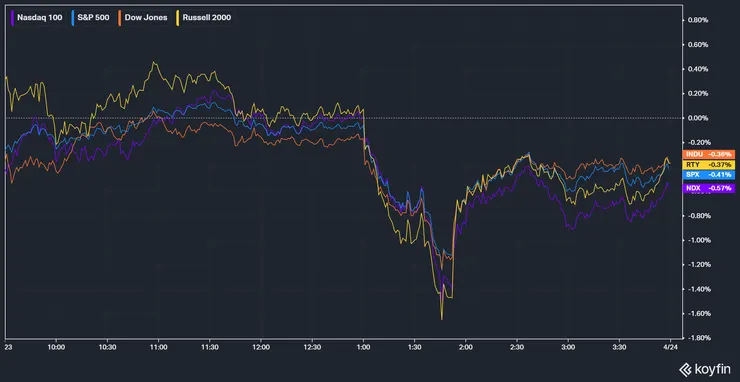Click the 2:00 time axis label
The image size is (740, 382).
(466, 347)
